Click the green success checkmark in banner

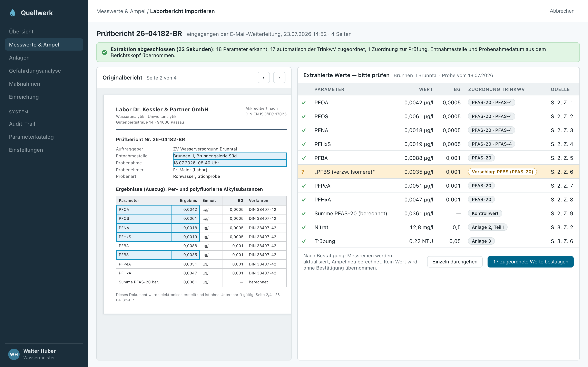click(x=105, y=52)
